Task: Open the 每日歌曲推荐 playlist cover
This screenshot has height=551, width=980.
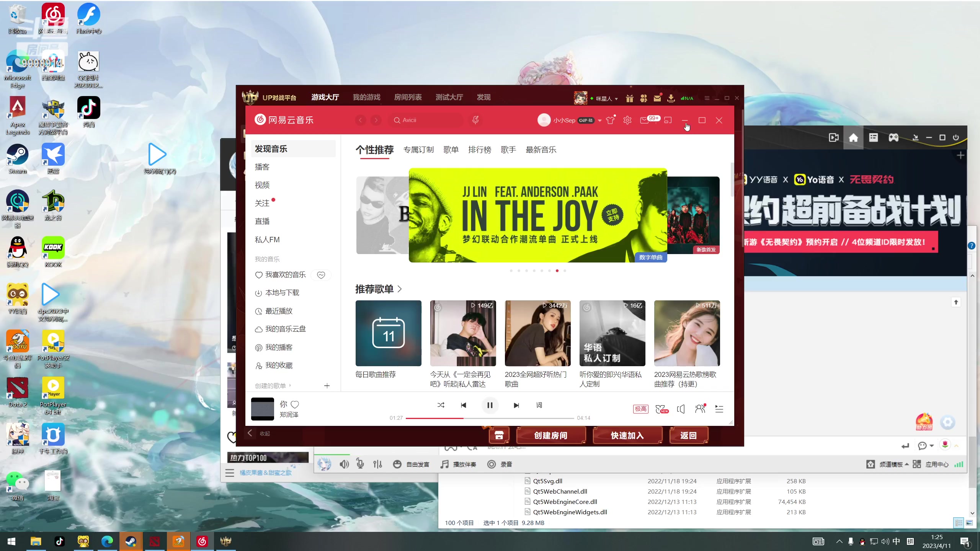Action: (388, 333)
